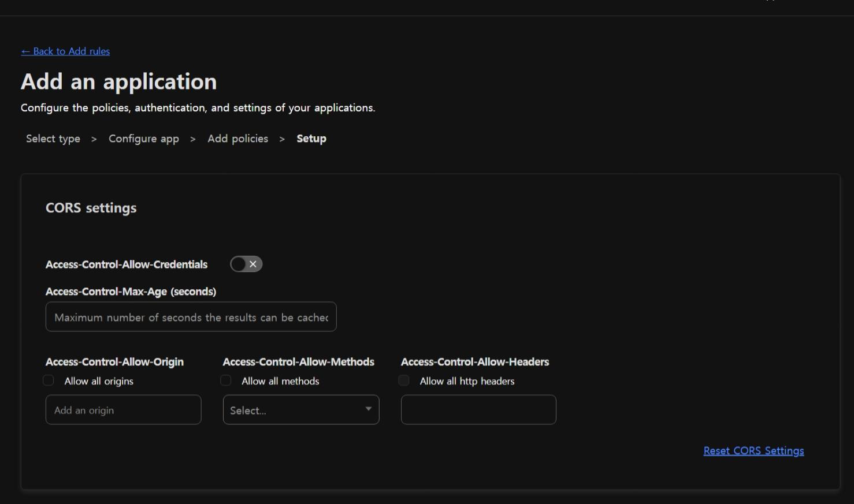Go to the Configure app step
The image size is (854, 504).
coord(144,139)
